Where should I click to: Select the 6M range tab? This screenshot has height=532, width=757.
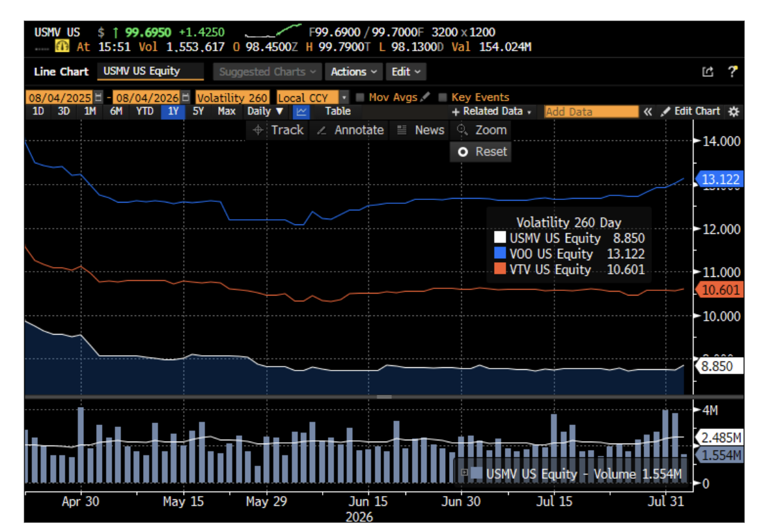[116, 112]
